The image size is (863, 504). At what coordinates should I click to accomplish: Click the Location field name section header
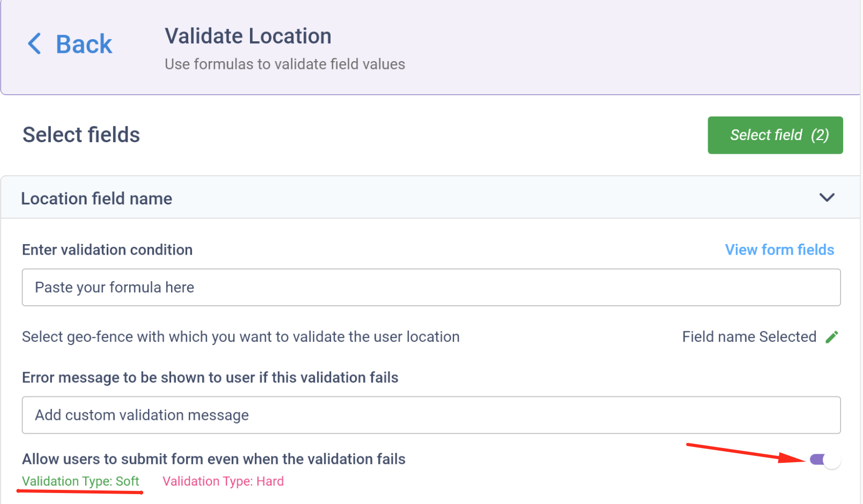pos(97,199)
